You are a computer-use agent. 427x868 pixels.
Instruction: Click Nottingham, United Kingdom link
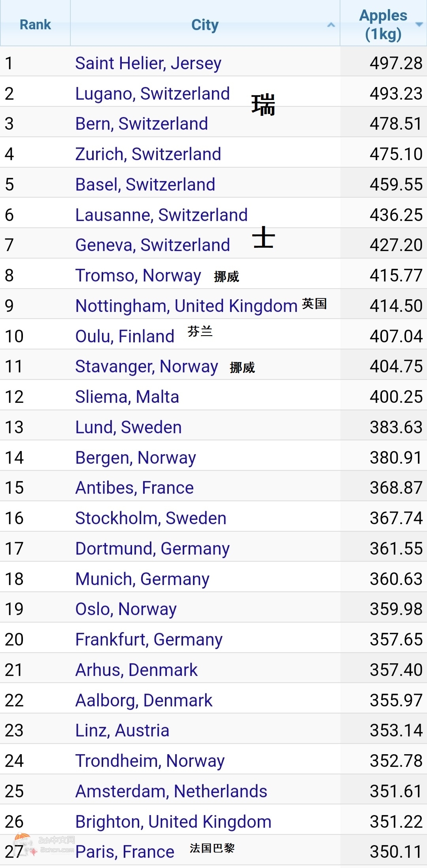point(186,306)
